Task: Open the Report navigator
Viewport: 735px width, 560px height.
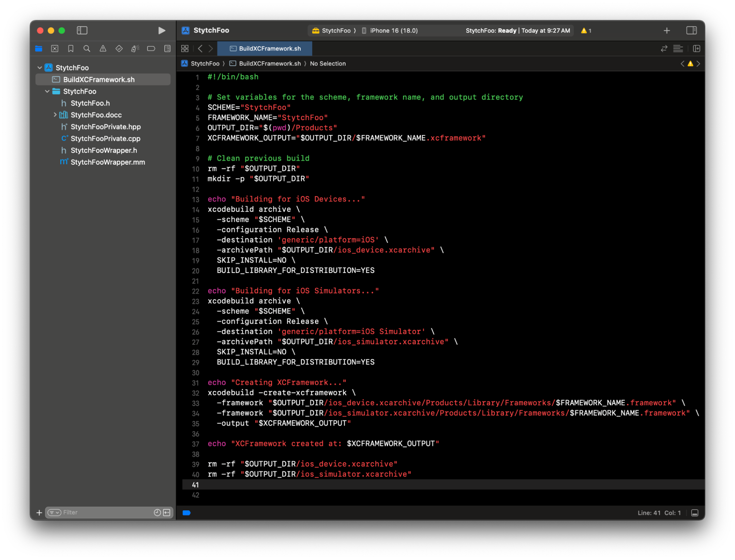Action: (167, 49)
